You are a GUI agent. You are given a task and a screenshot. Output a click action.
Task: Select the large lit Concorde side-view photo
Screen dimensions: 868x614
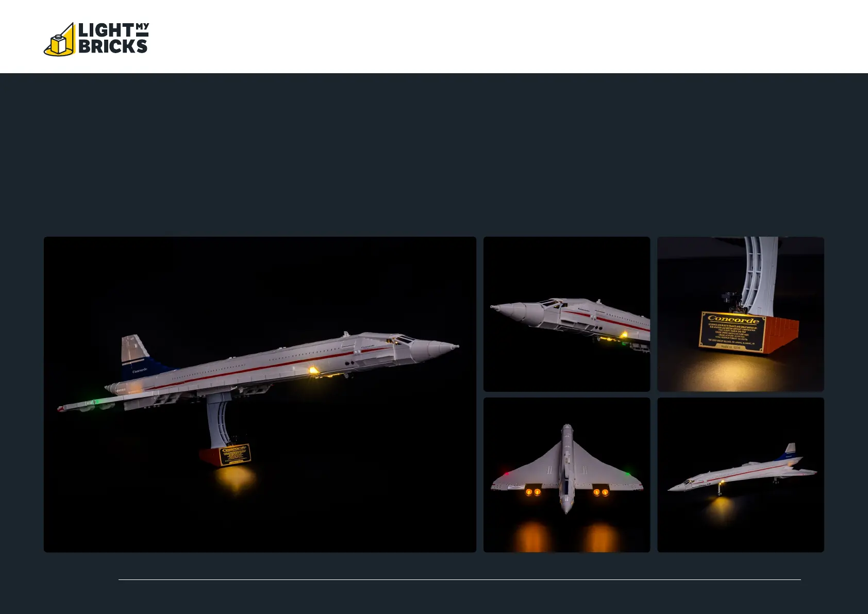[x=260, y=394]
